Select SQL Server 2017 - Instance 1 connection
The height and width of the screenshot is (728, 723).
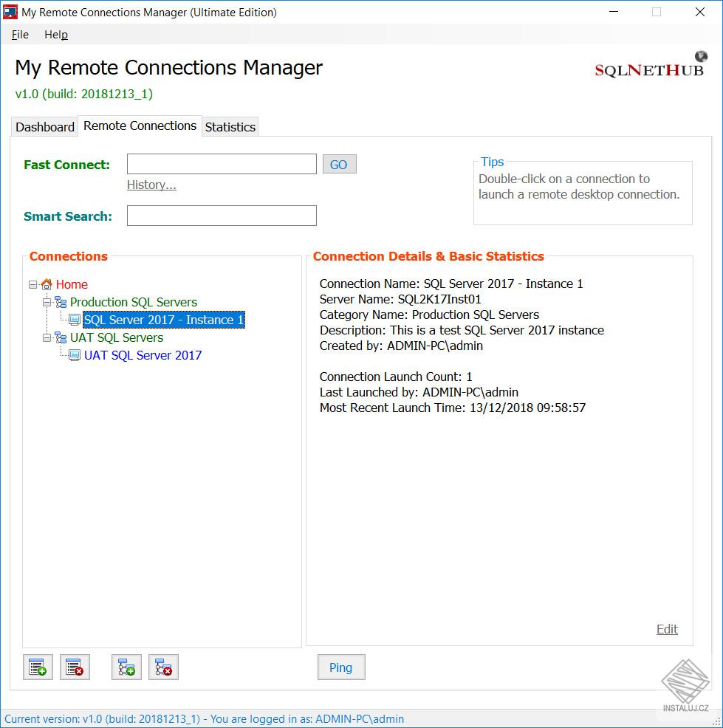click(x=164, y=320)
